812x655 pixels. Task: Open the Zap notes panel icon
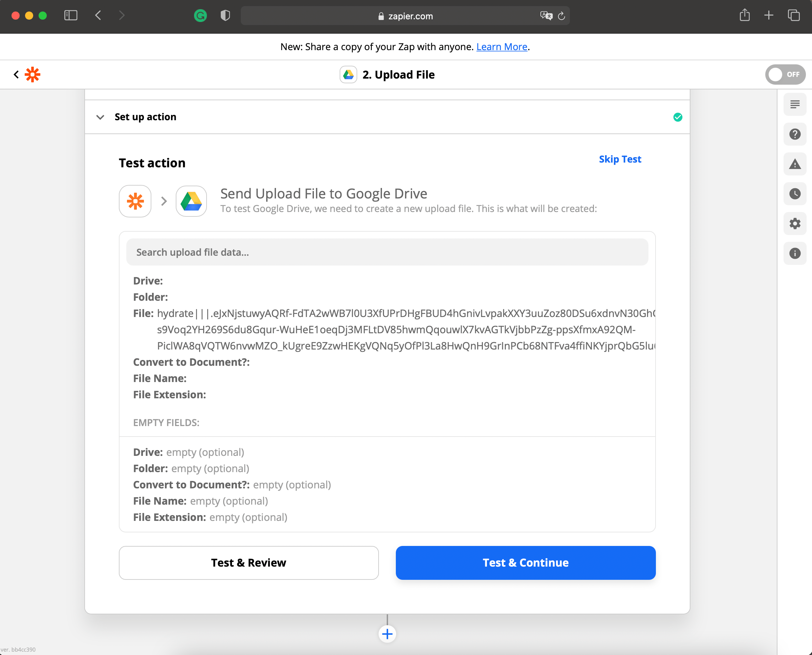point(795,105)
